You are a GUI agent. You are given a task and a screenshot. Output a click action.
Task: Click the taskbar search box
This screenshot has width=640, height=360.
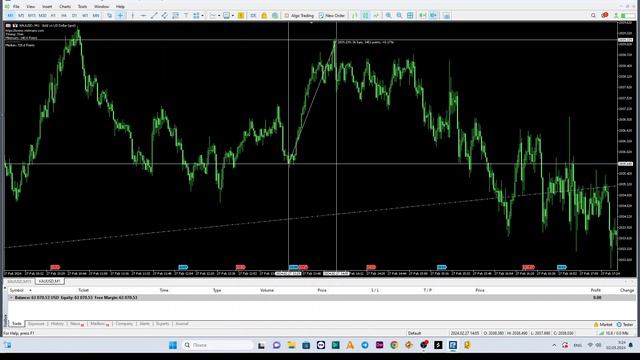pos(218,345)
